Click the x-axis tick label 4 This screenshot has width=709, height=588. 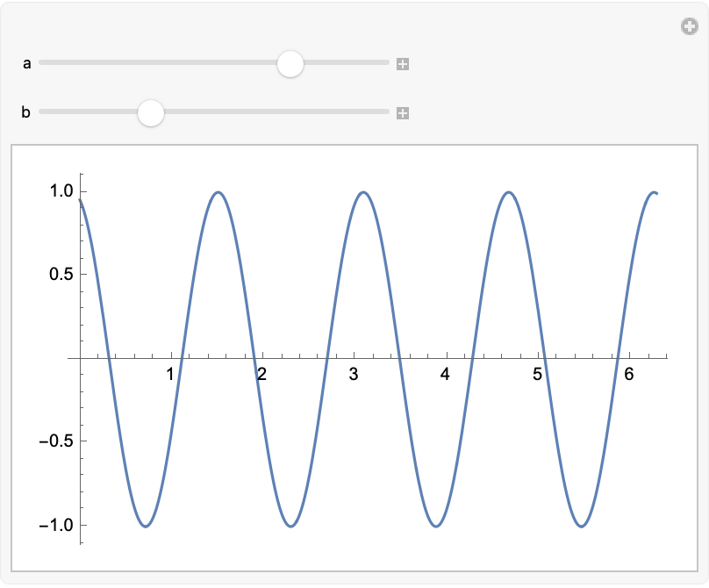[x=445, y=374]
